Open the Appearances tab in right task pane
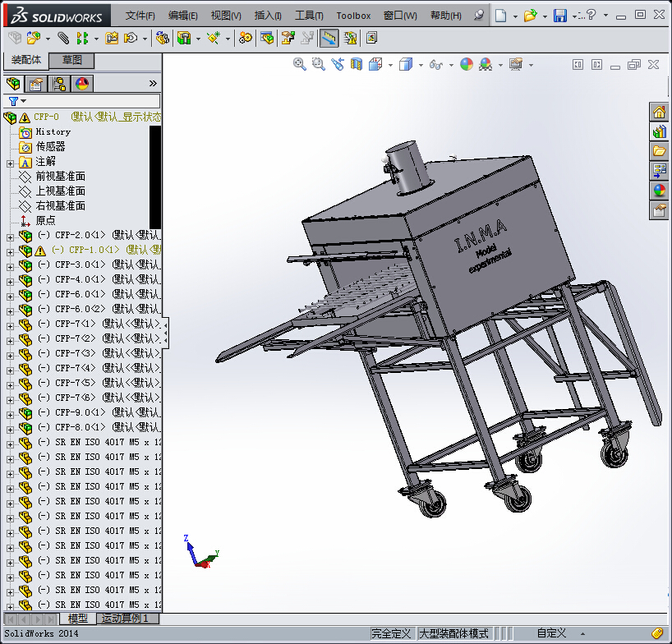The width and height of the screenshot is (672, 644). coord(659,191)
